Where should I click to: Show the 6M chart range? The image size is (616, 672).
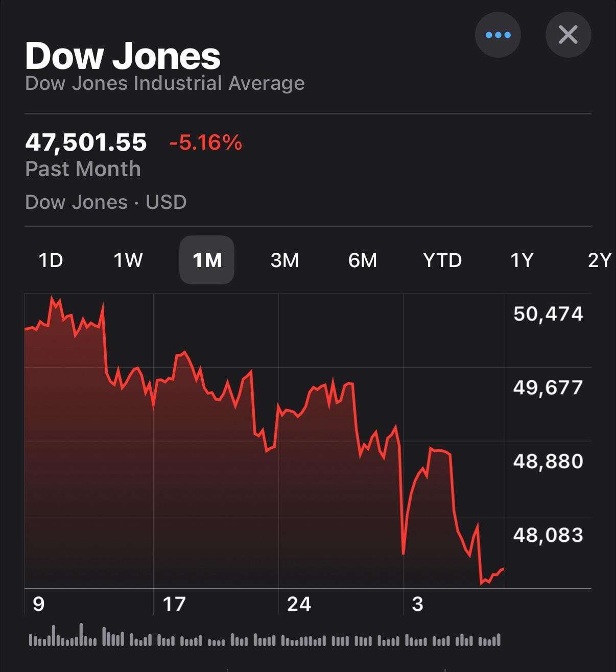(x=363, y=260)
